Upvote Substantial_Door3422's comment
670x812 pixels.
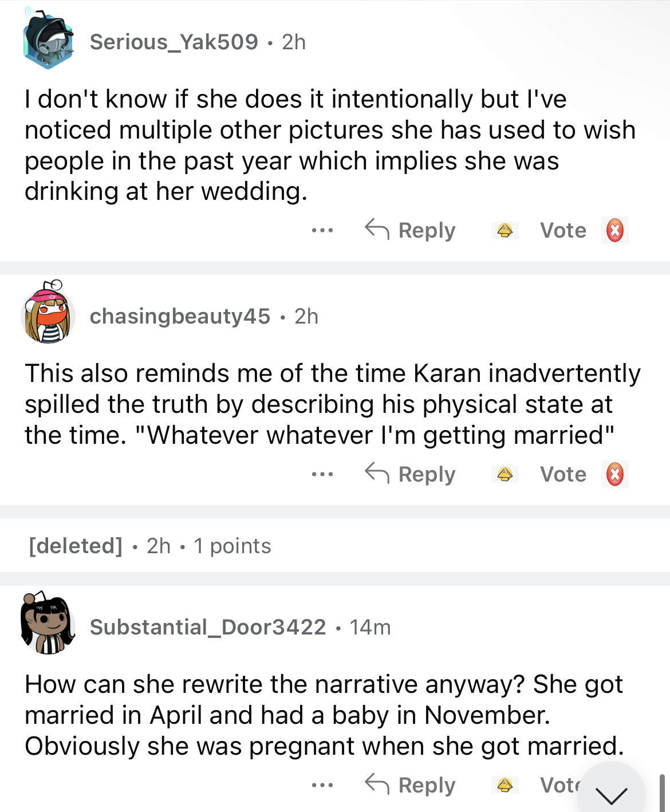click(x=505, y=785)
